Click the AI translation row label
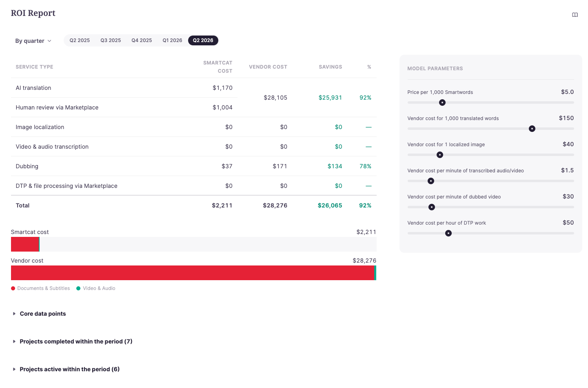This screenshot has height=388, width=588. pos(33,88)
